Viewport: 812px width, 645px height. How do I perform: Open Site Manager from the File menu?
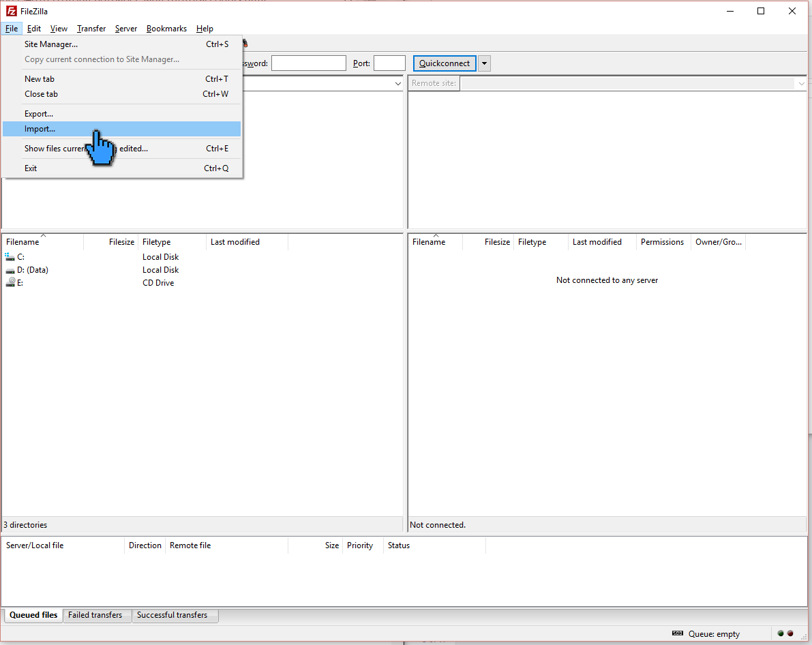tap(50, 44)
